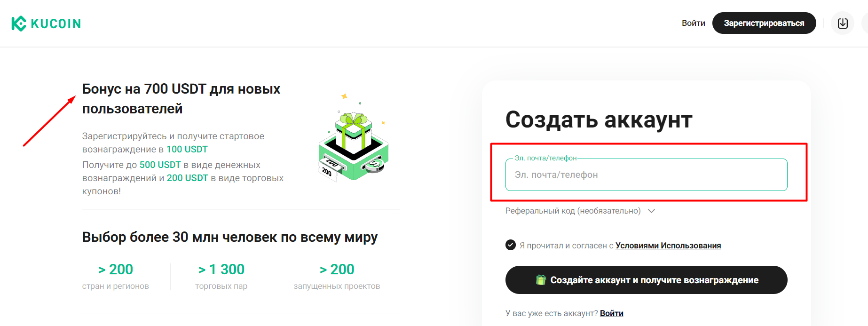868x326 pixels.
Task: Follow the Войти link below the form
Action: [x=612, y=313]
